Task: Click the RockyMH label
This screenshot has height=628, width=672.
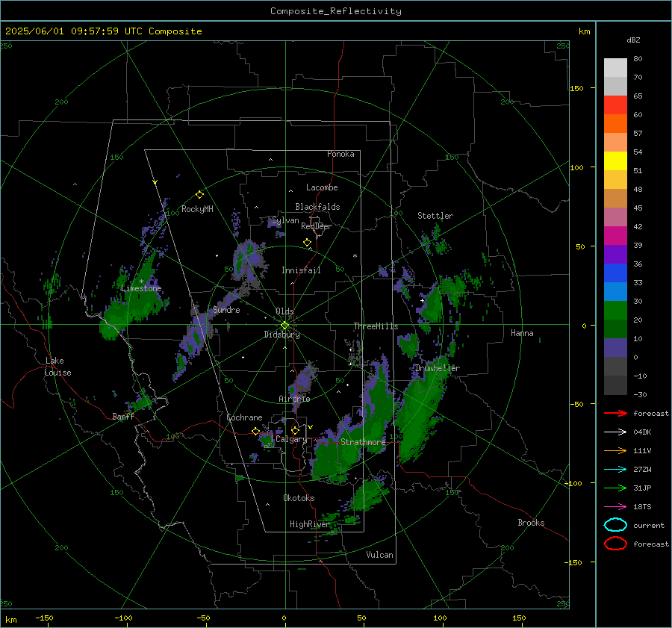Action: [197, 209]
